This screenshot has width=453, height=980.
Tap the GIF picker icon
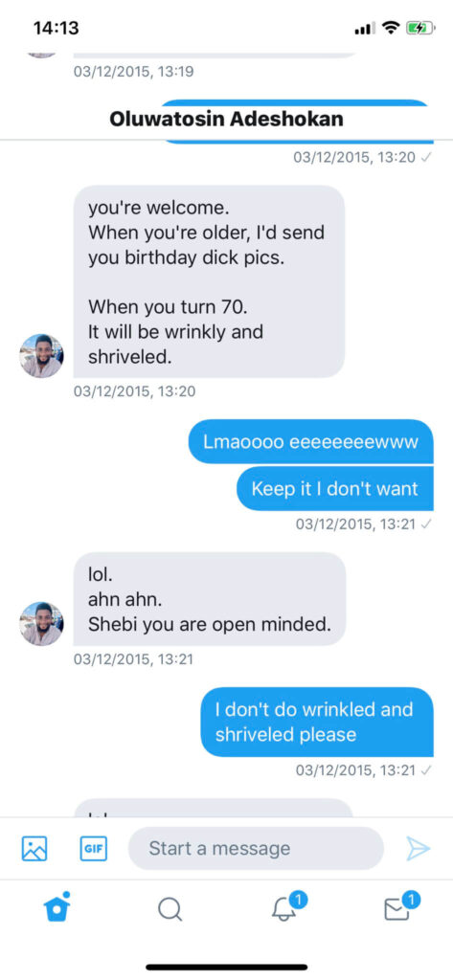click(x=93, y=849)
